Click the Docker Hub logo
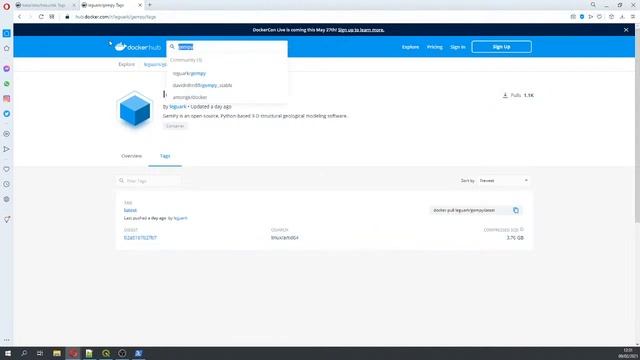 [138, 47]
